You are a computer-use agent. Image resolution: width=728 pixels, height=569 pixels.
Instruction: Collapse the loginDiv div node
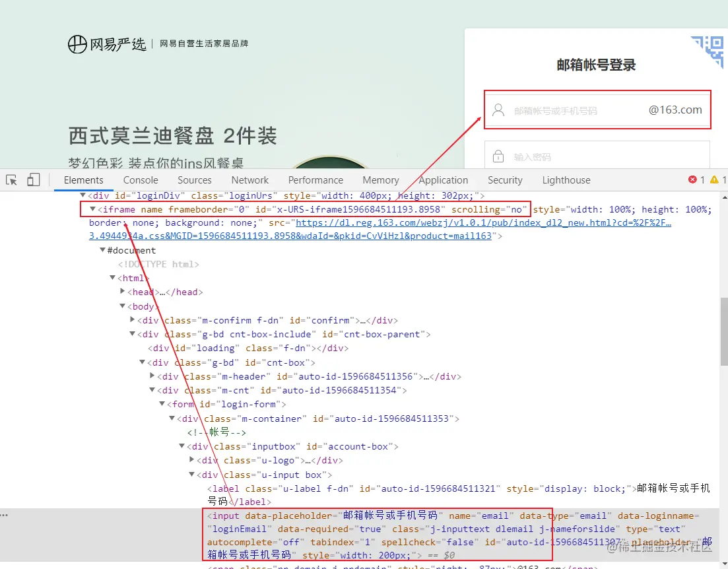(x=83, y=195)
